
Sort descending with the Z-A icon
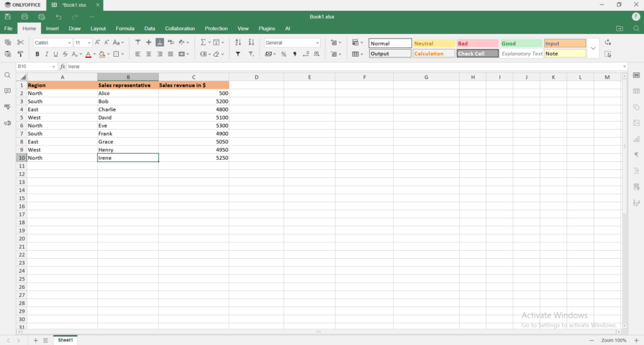[252, 42]
